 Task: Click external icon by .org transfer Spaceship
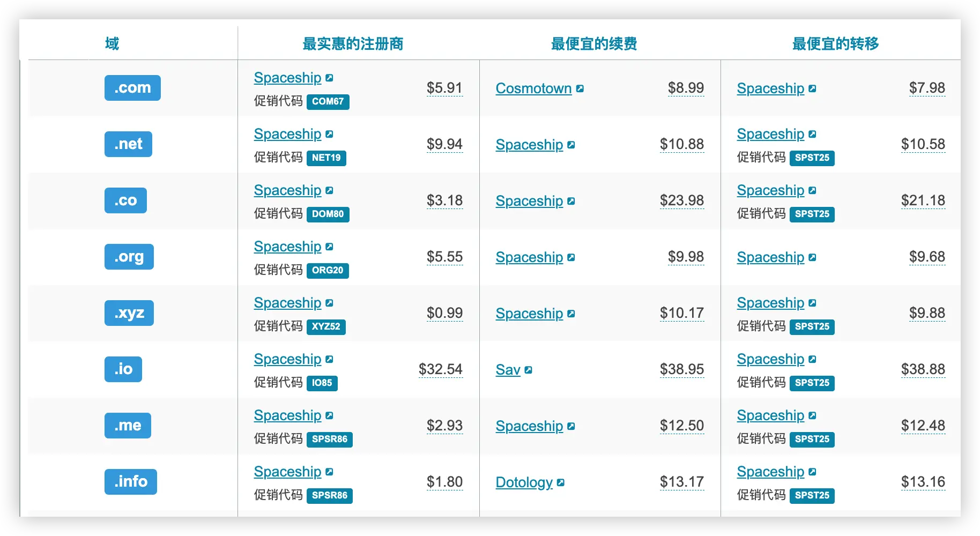tap(812, 257)
